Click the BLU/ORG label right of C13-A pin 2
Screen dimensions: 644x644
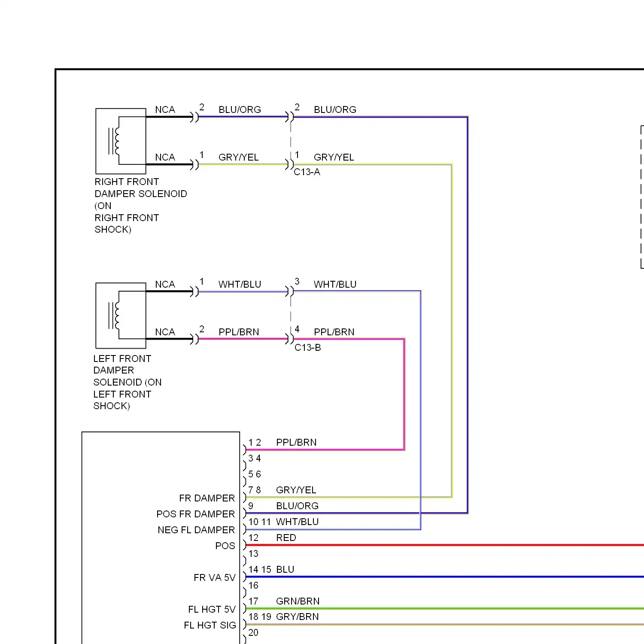tap(335, 109)
